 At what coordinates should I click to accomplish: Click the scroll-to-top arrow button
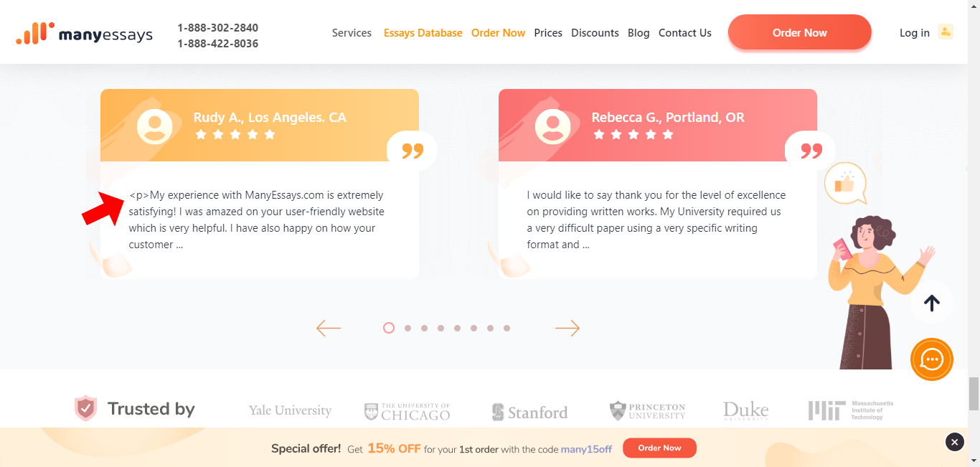931,303
